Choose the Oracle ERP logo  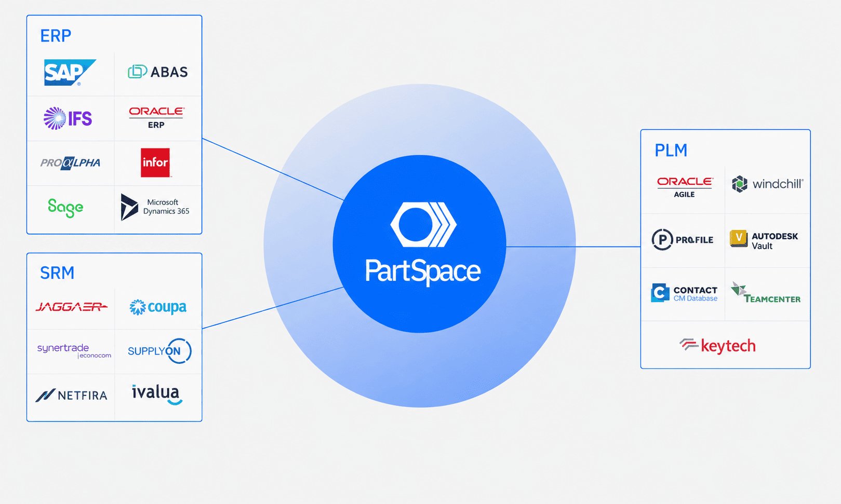(156, 118)
